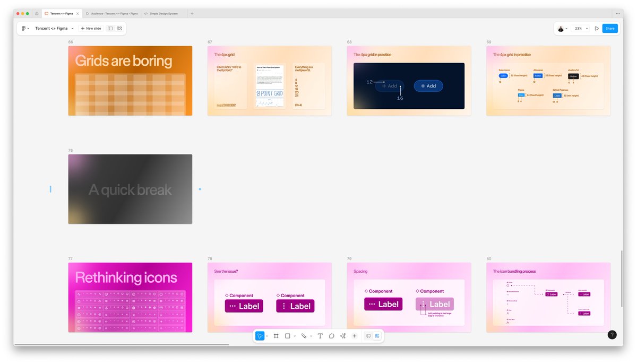Image resolution: width=637 pixels, height=364 pixels.
Task: Open the Figma main menu icon
Action: coord(24,28)
